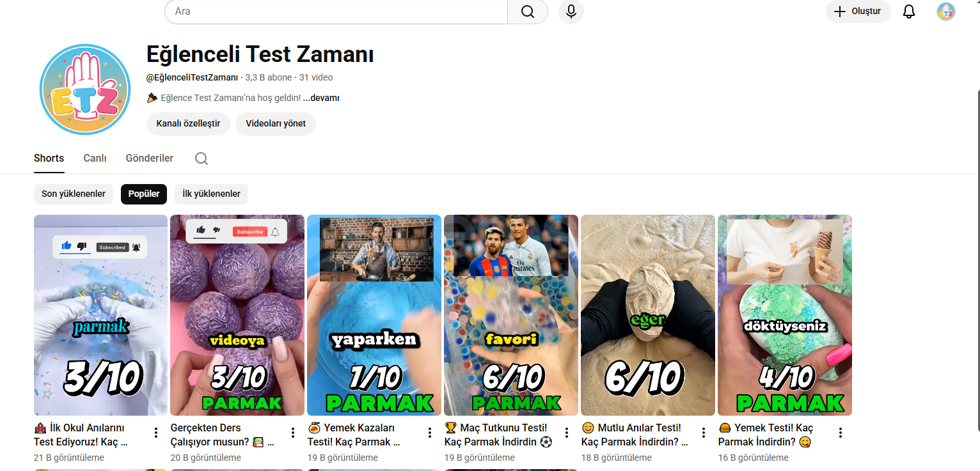
Task: Open the Maç Tutkunu Testi video thumbnail
Action: [x=511, y=315]
